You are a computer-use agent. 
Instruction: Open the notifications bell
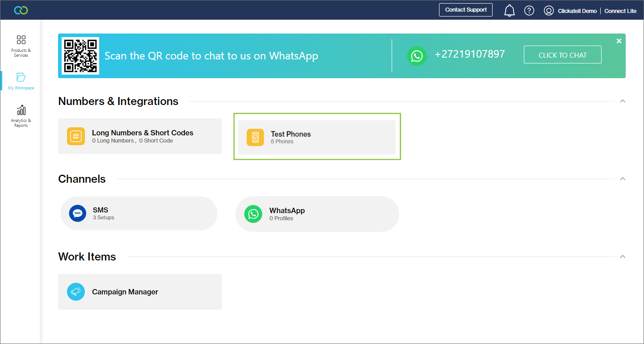[x=509, y=11]
